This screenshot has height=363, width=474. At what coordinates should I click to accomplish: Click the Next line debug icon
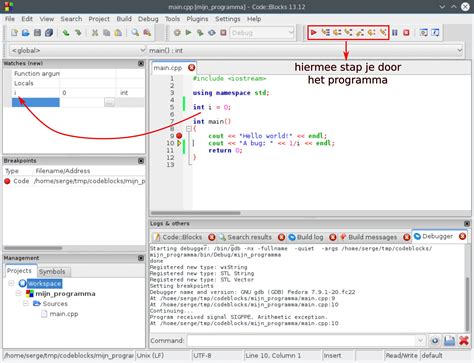337,33
